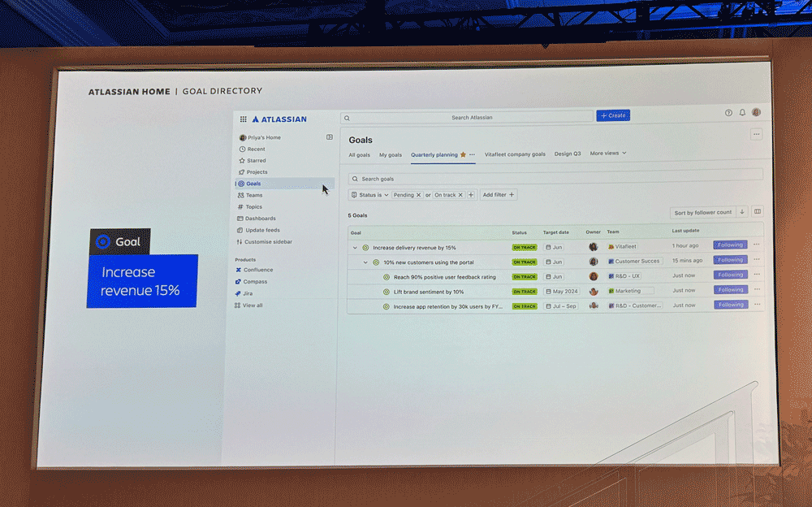Focus the Search goals field
812x507 pixels.
coord(555,179)
